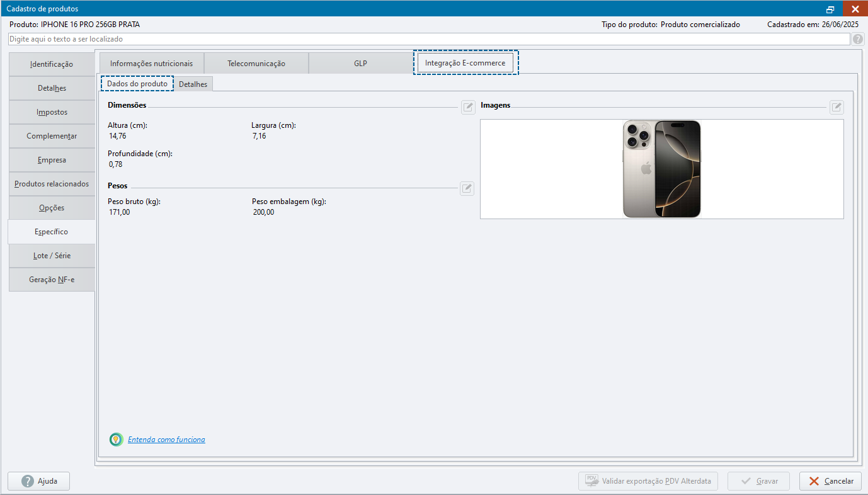The width and height of the screenshot is (868, 495).
Task: Click the Peso bruto value 171,00
Action: (x=120, y=212)
